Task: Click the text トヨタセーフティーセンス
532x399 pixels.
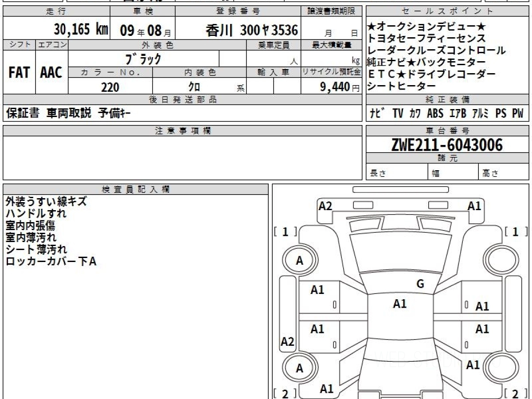Action: (426, 39)
